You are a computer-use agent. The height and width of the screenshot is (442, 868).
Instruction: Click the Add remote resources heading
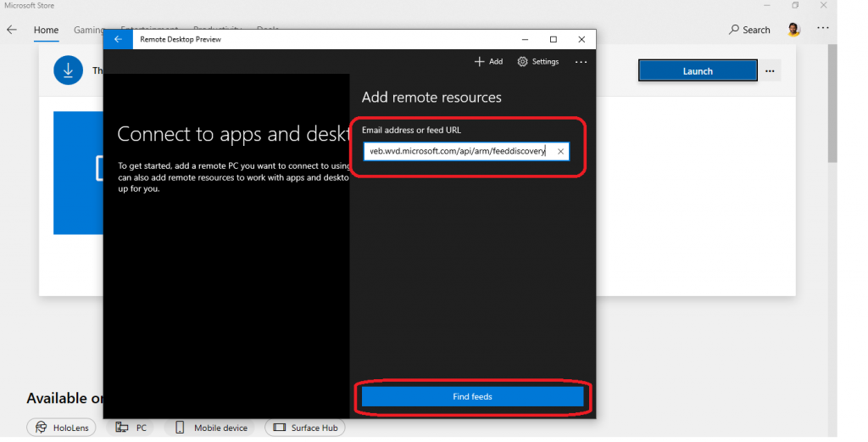431,97
